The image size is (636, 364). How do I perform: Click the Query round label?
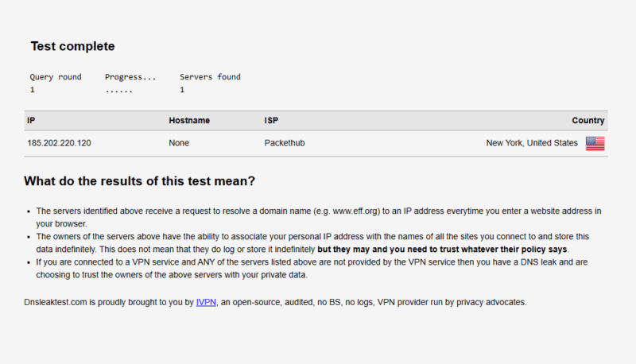[x=56, y=77]
